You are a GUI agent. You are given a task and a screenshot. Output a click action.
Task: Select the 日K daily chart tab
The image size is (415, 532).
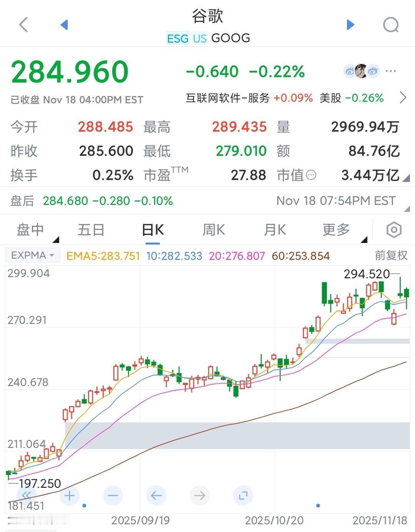[x=153, y=230]
